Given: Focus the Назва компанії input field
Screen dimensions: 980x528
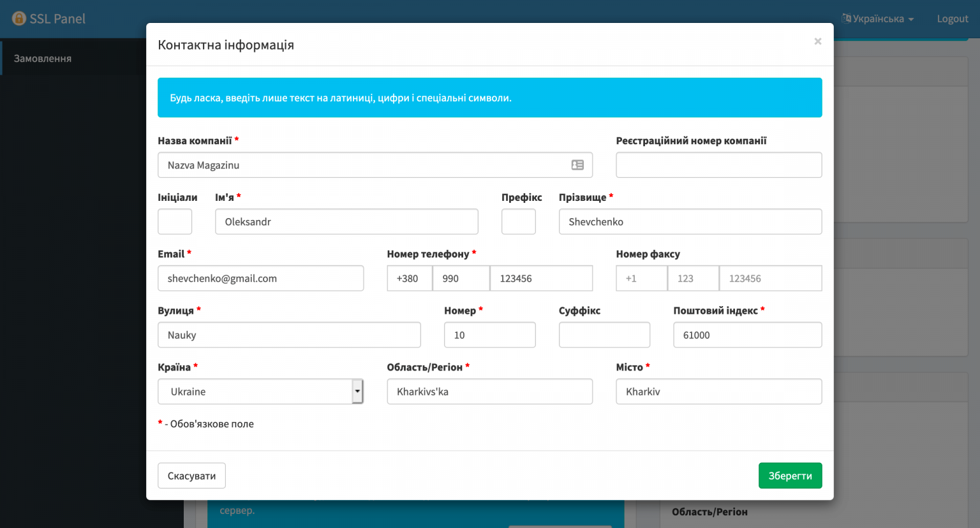Looking at the screenshot, I should point(364,165).
